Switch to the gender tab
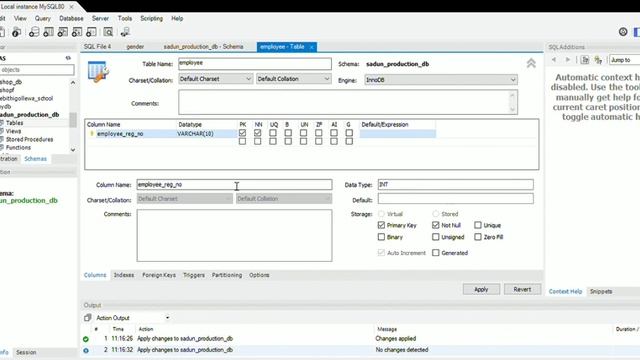The height and width of the screenshot is (360, 640). pyautogui.click(x=135, y=47)
